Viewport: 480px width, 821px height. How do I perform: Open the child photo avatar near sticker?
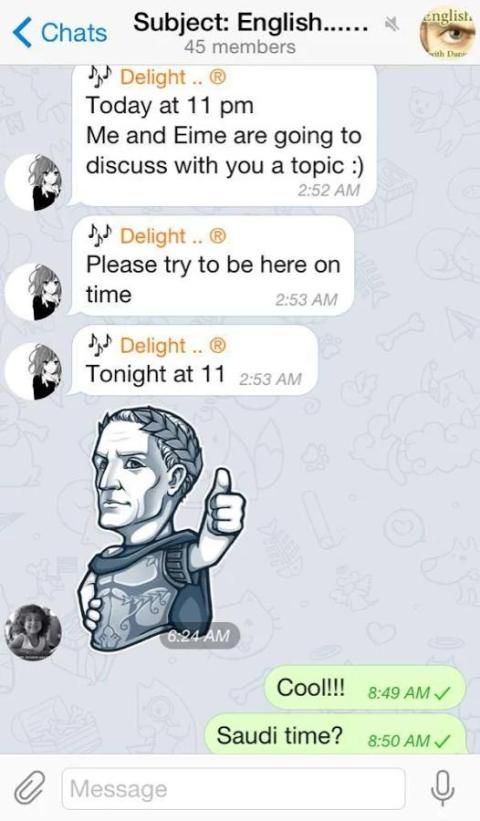33,632
